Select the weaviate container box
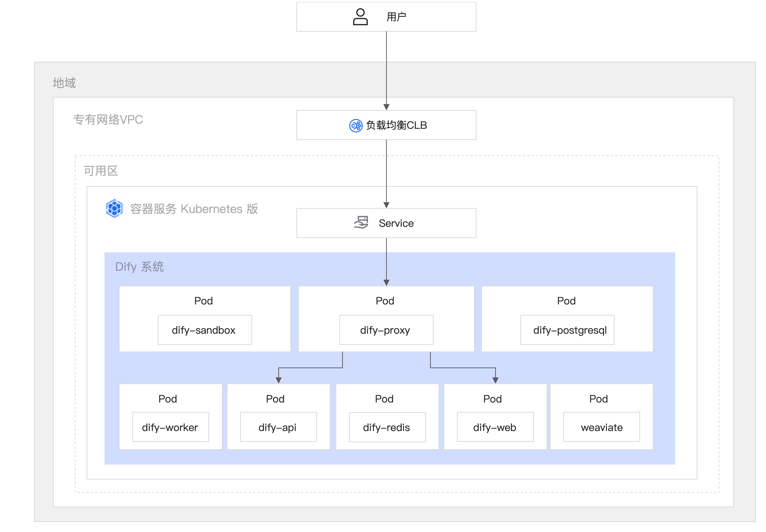766x532 pixels. (x=601, y=427)
